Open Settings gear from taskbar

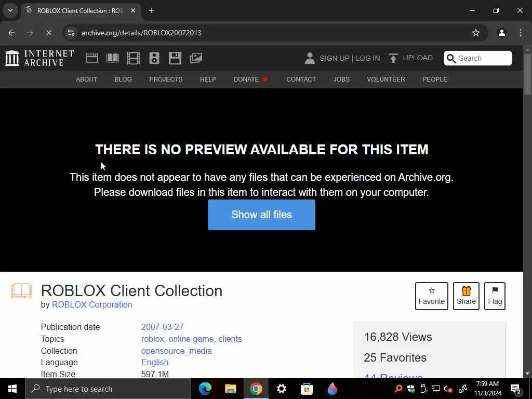click(x=281, y=389)
